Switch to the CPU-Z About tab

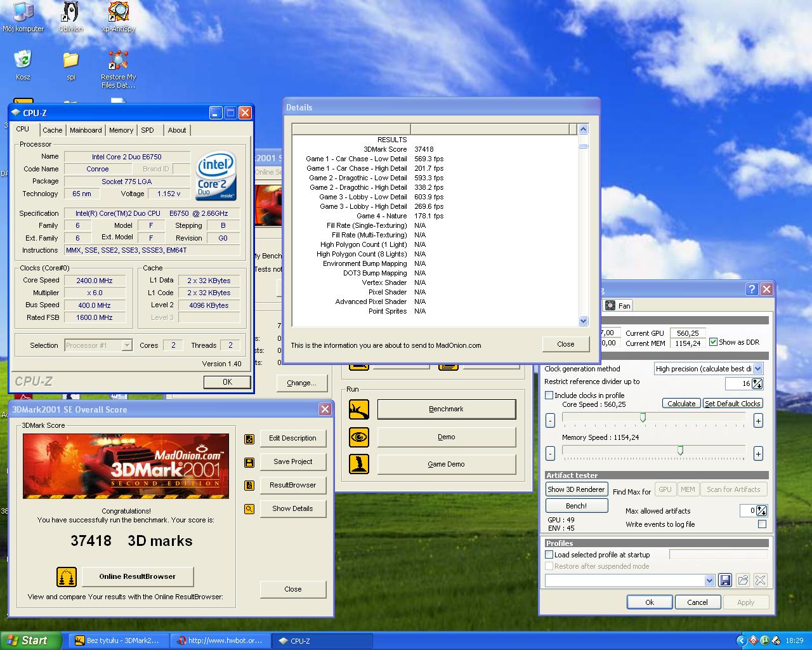(x=177, y=130)
